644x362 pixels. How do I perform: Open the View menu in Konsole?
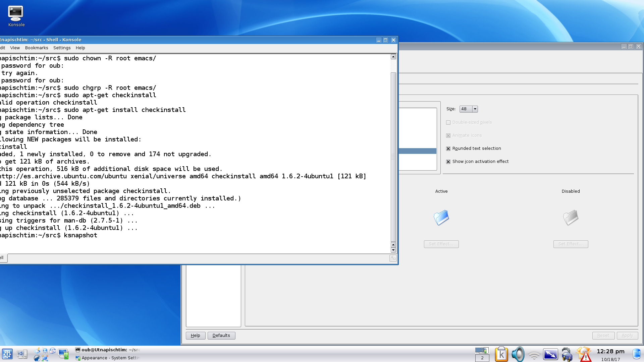click(x=15, y=48)
